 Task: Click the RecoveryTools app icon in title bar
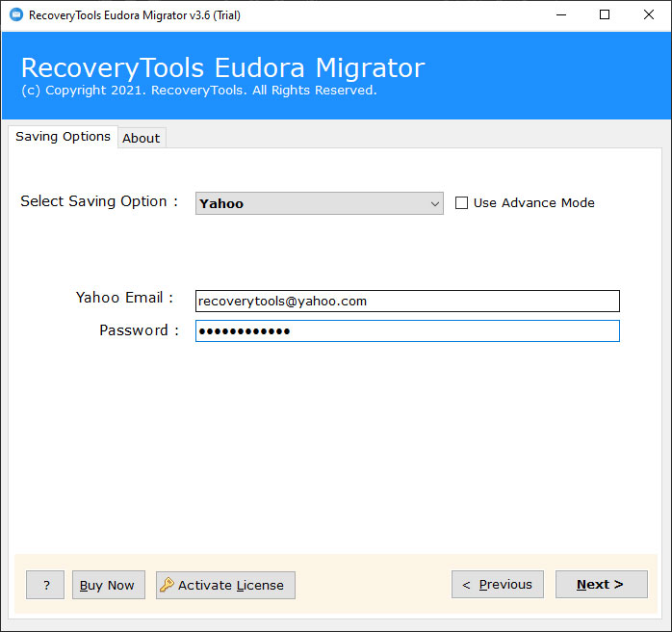[x=16, y=15]
